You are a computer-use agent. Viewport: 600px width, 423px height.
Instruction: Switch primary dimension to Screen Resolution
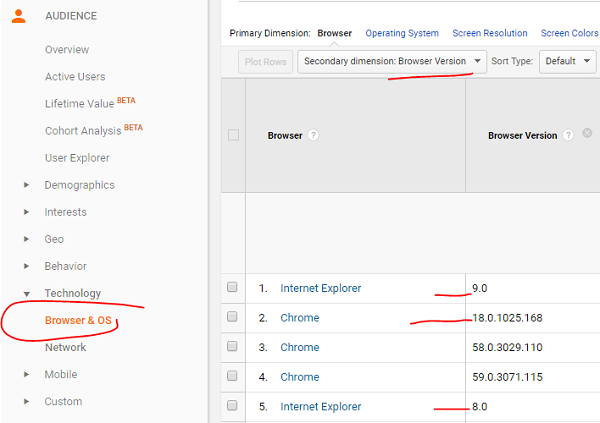click(490, 33)
